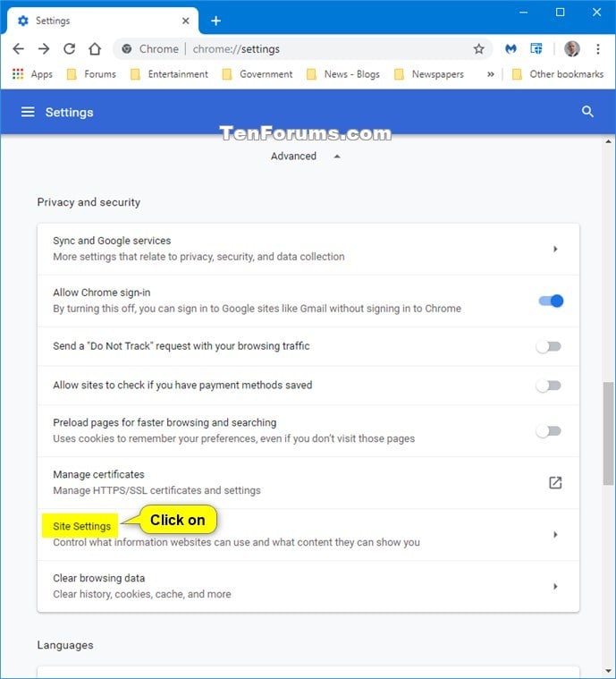The height and width of the screenshot is (679, 616).
Task: Minimize the Chrome window
Action: [523, 13]
